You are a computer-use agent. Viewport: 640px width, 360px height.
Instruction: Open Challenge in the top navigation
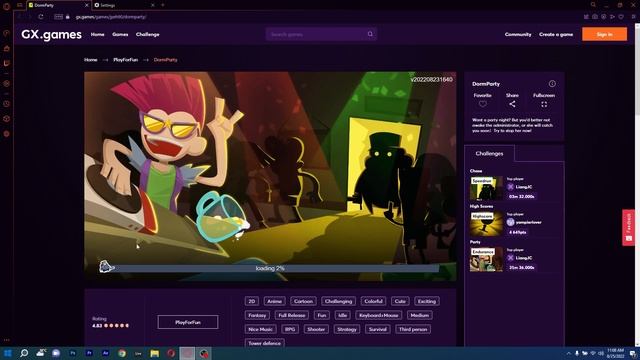(148, 35)
